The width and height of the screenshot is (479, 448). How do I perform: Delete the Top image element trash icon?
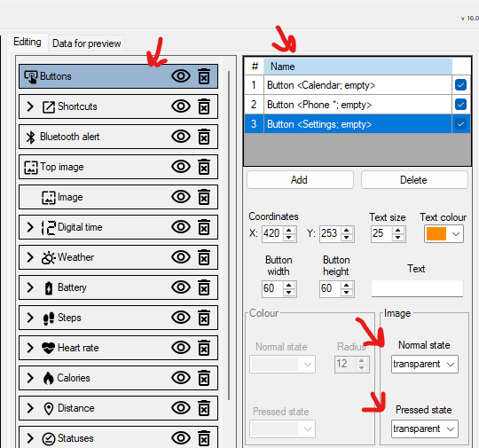click(x=204, y=167)
